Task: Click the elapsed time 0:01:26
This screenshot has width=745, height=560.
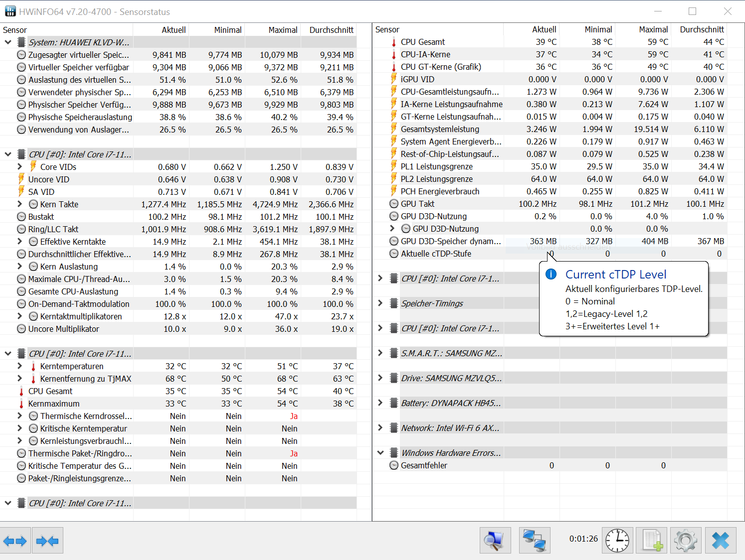Action: [x=583, y=539]
